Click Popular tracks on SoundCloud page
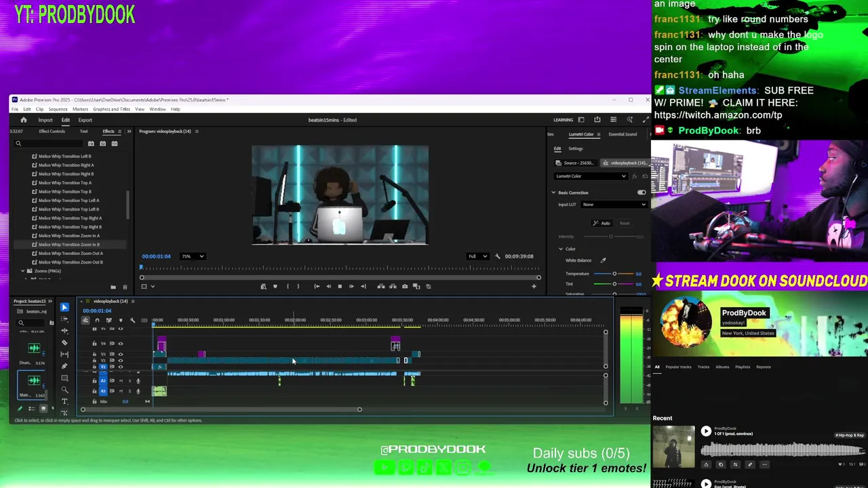The image size is (868, 488). 678,367
